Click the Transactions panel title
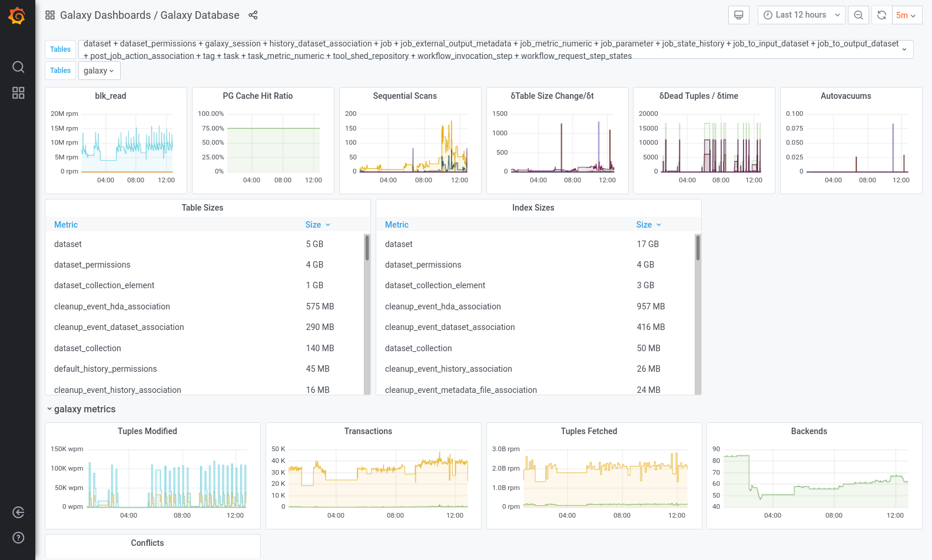This screenshot has width=932, height=560. coord(369,431)
